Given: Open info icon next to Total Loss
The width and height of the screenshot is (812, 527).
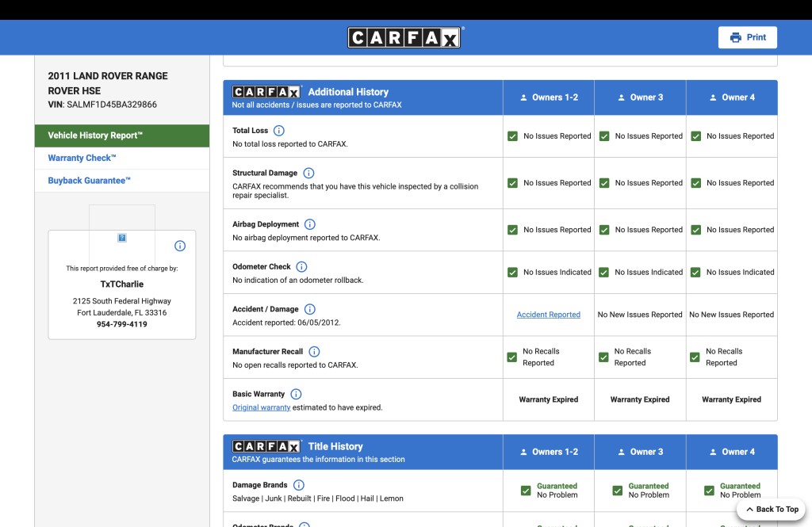Looking at the screenshot, I should click(x=278, y=131).
